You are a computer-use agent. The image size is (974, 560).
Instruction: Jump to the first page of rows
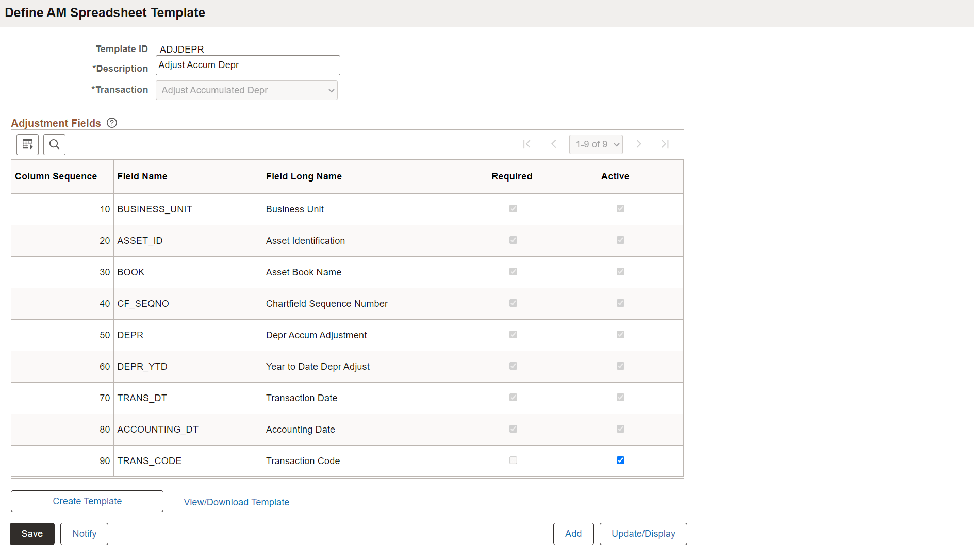pos(526,144)
